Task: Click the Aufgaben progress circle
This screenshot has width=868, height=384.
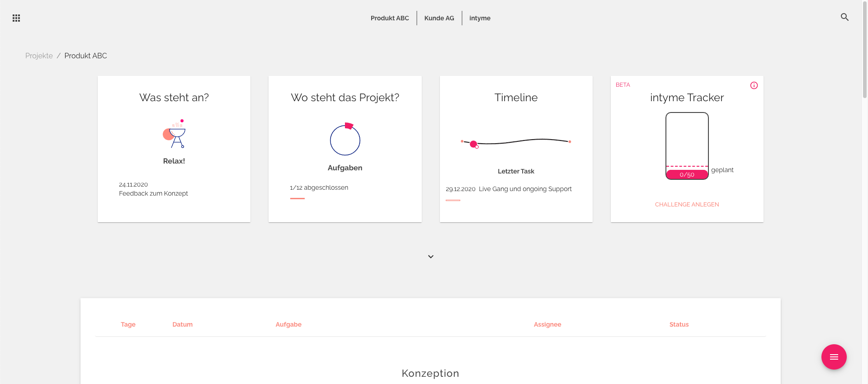Action: tap(345, 139)
